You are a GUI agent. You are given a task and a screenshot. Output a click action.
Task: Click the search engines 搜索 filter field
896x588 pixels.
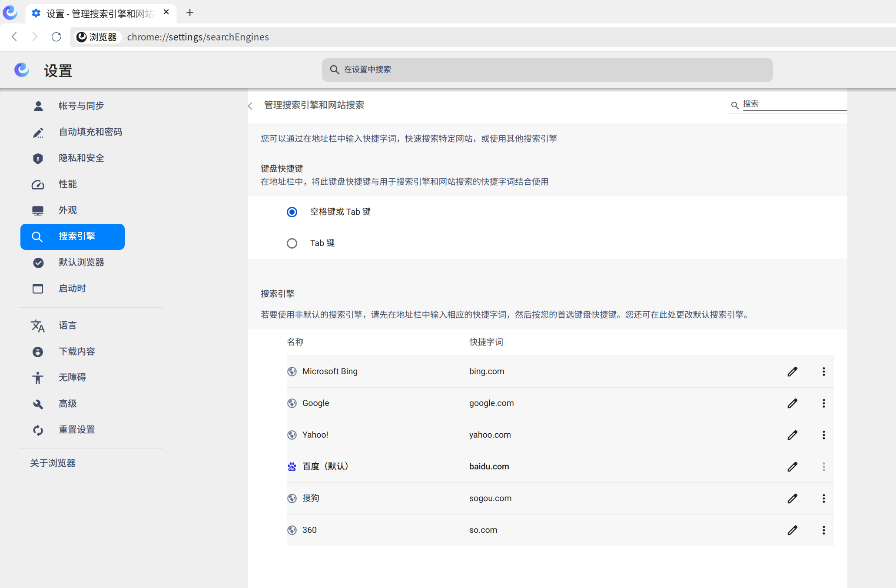coord(794,104)
